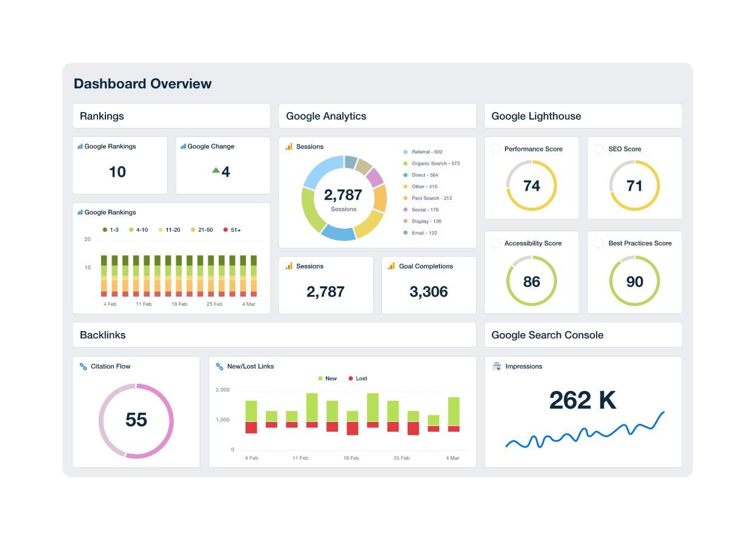Click the analytics icon beside Goal Completions
This screenshot has height=540, width=756.
(x=392, y=266)
